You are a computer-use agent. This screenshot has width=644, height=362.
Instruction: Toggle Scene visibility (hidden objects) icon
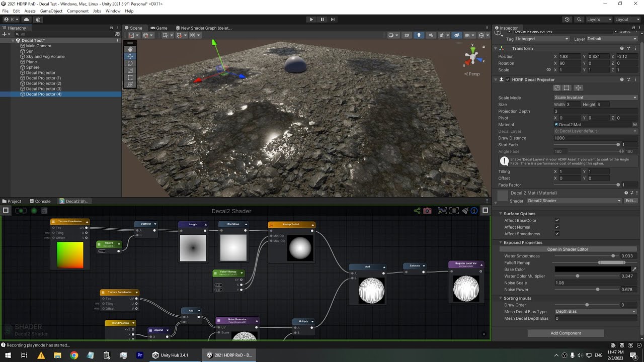click(457, 35)
